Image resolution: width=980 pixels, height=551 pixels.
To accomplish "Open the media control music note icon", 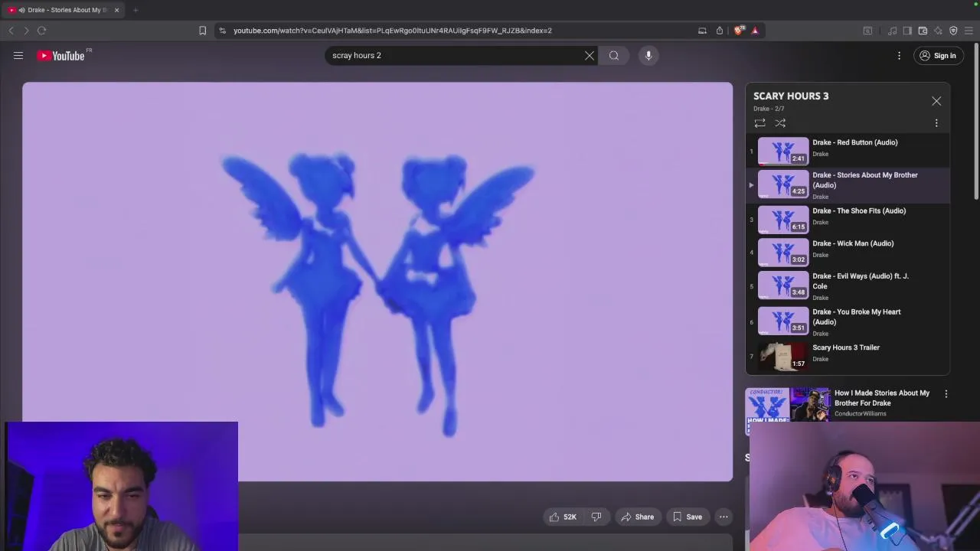I will tap(892, 31).
